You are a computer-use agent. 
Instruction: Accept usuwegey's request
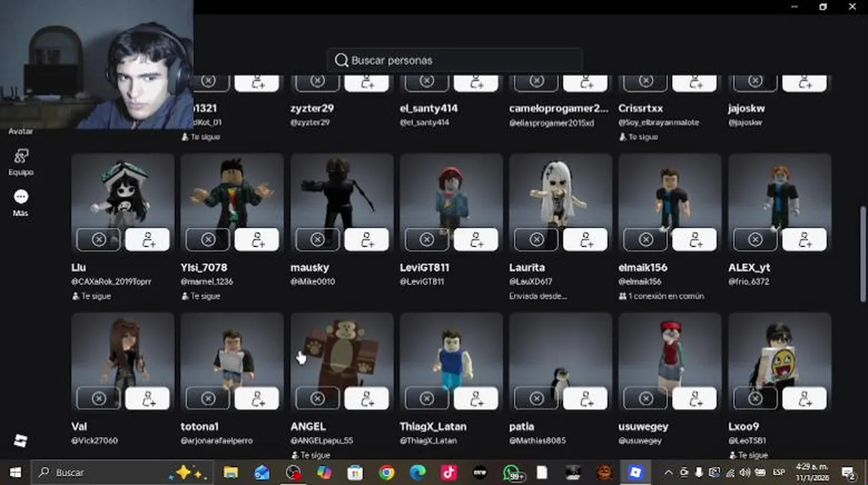click(x=695, y=398)
